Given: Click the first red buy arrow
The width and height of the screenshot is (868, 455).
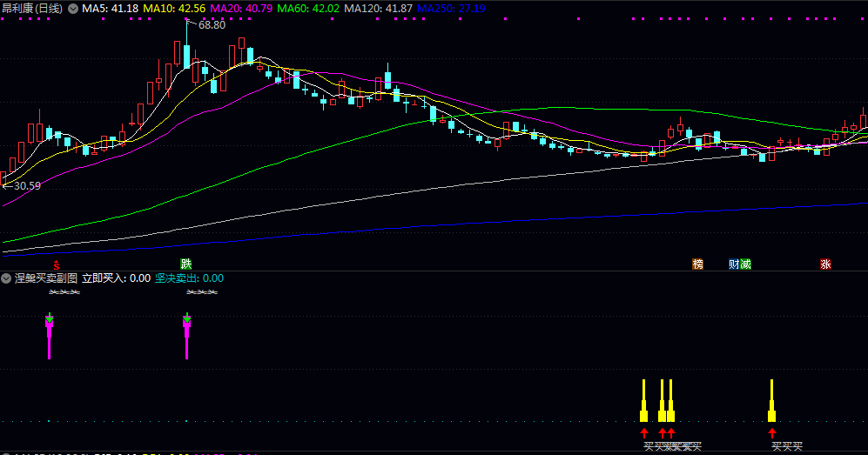Looking at the screenshot, I should pos(643,432).
